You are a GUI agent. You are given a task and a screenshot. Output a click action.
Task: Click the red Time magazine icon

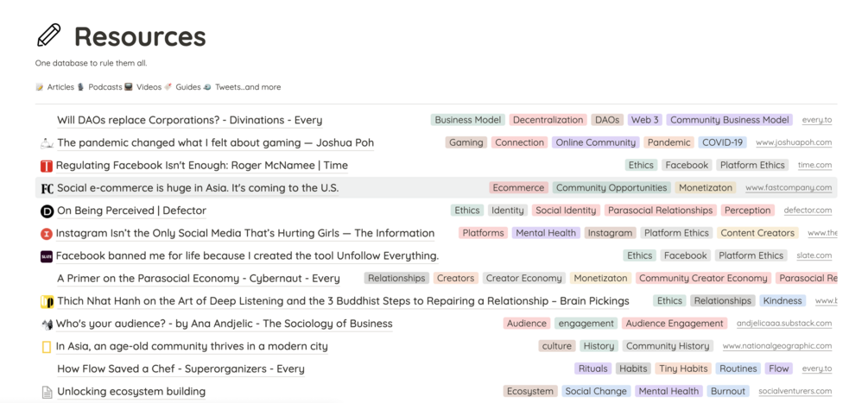click(47, 166)
